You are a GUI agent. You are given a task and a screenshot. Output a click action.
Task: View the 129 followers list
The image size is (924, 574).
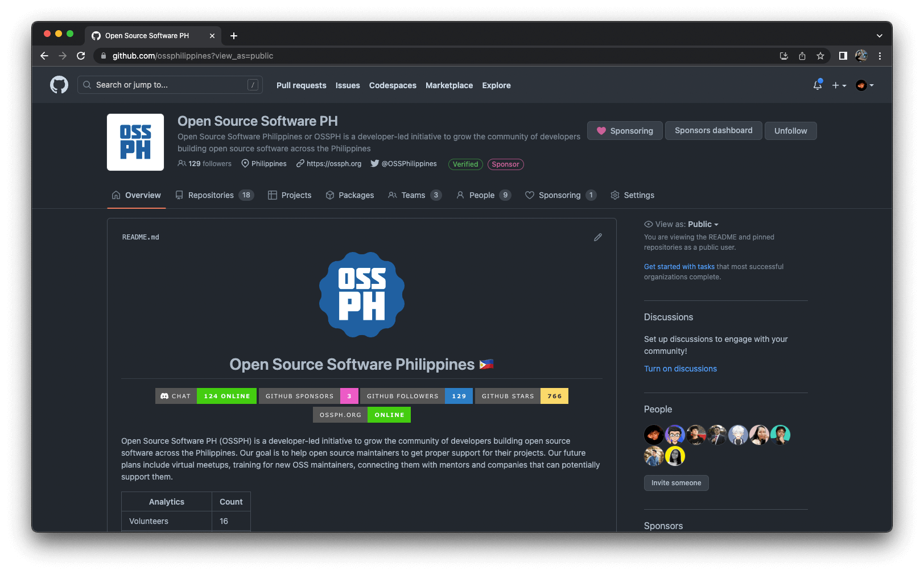pyautogui.click(x=205, y=164)
